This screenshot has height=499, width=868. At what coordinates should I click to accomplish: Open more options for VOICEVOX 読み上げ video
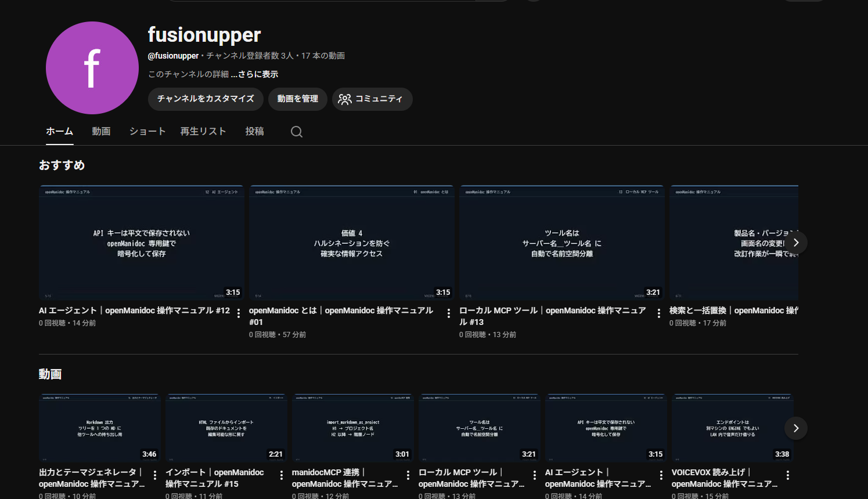788,475
